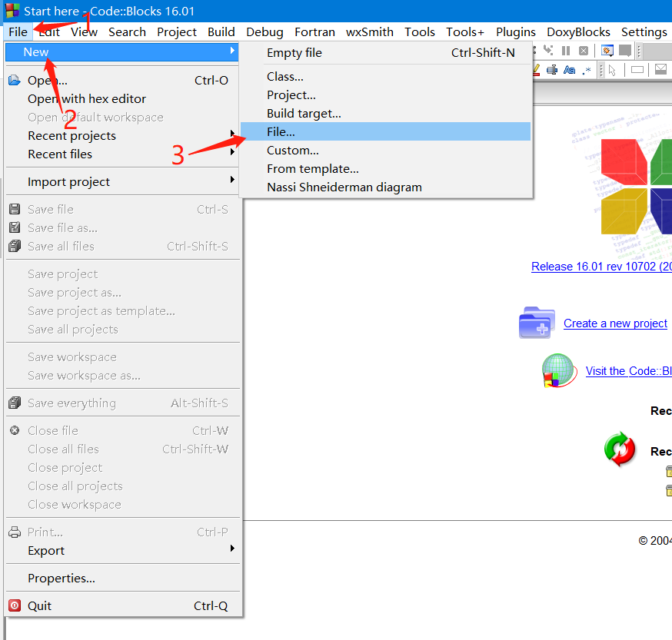This screenshot has width=672, height=640.
Task: Open the Release 16.01 rev 10702 link
Action: 601,267
